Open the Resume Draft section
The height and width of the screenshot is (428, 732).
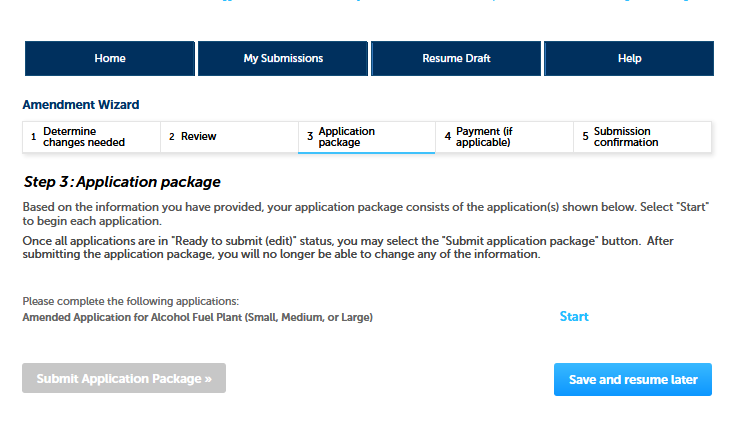pos(456,59)
